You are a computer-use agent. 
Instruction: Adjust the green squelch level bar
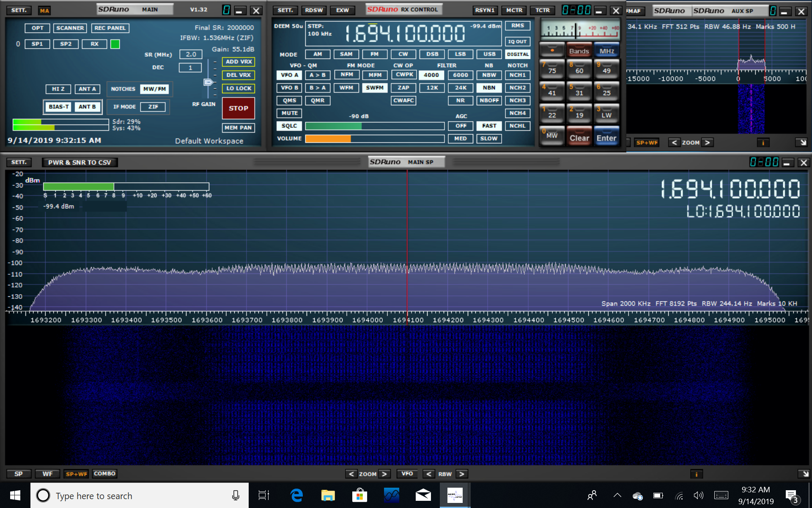pos(374,126)
